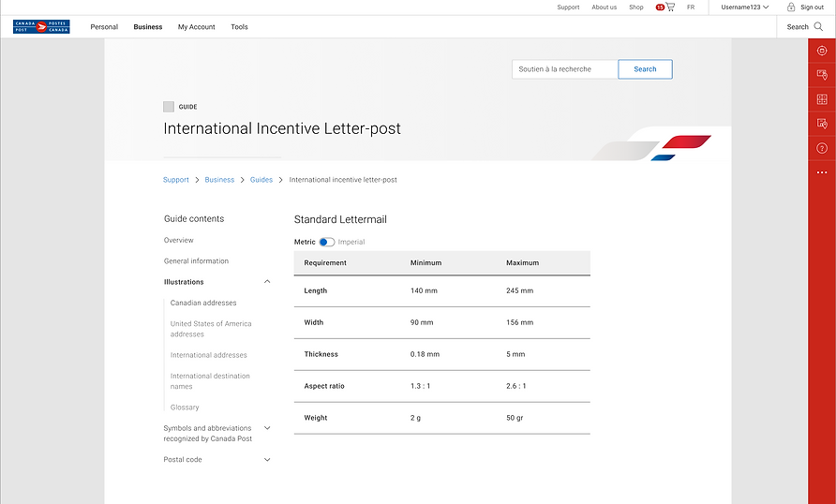Open help question mark icon in red sidebar
Viewport: 836px width, 504px height.
coord(822,148)
